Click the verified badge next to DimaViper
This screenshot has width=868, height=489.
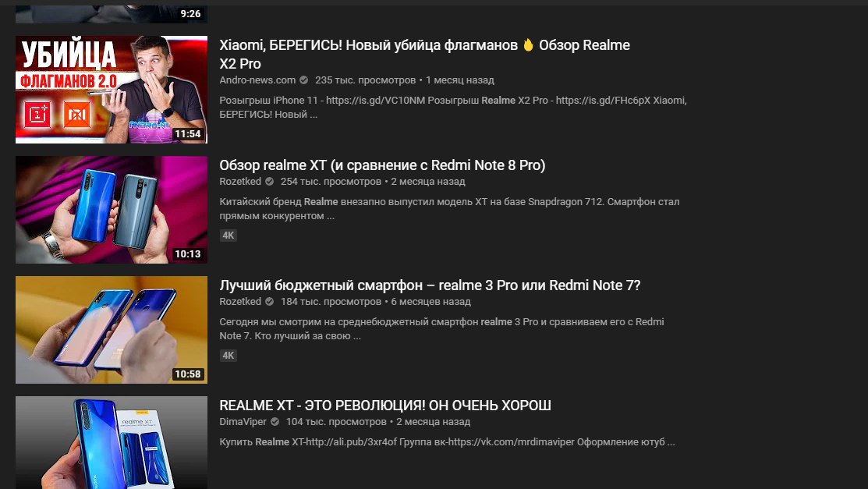pos(275,421)
